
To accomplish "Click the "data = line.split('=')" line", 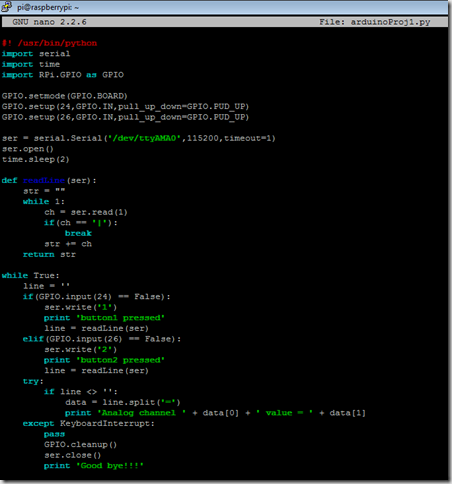I will (x=123, y=403).
